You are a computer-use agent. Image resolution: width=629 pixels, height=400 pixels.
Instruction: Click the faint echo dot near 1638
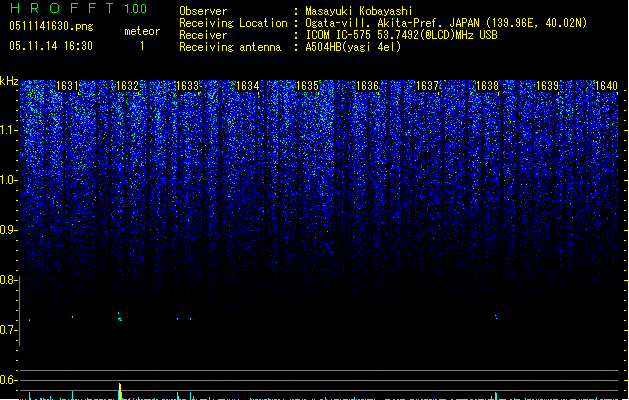pos(496,317)
